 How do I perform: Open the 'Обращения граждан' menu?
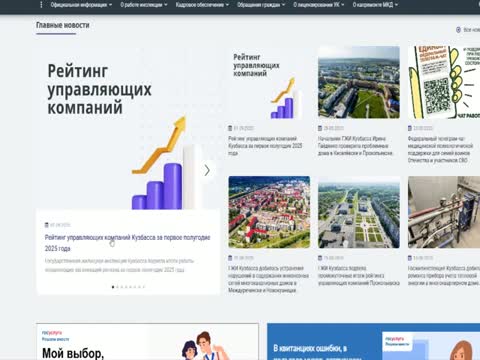[x=261, y=5]
